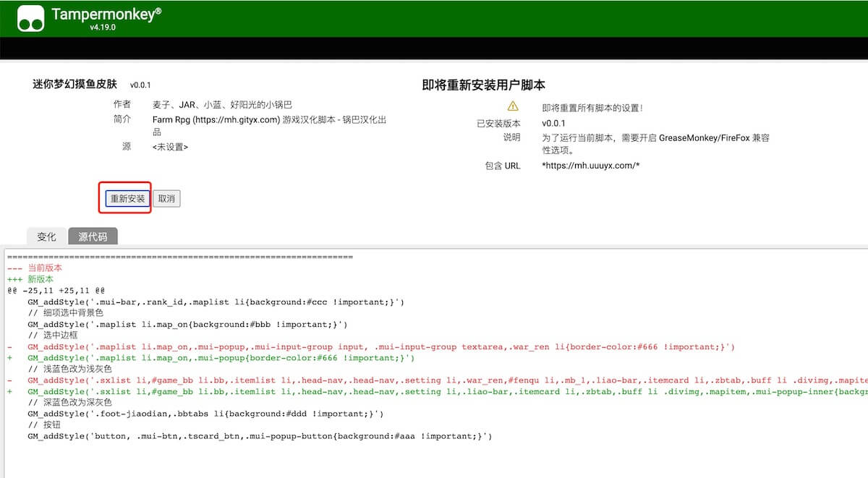Click the v4.19.0 version label
This screenshot has height=478, width=868.
(x=103, y=27)
